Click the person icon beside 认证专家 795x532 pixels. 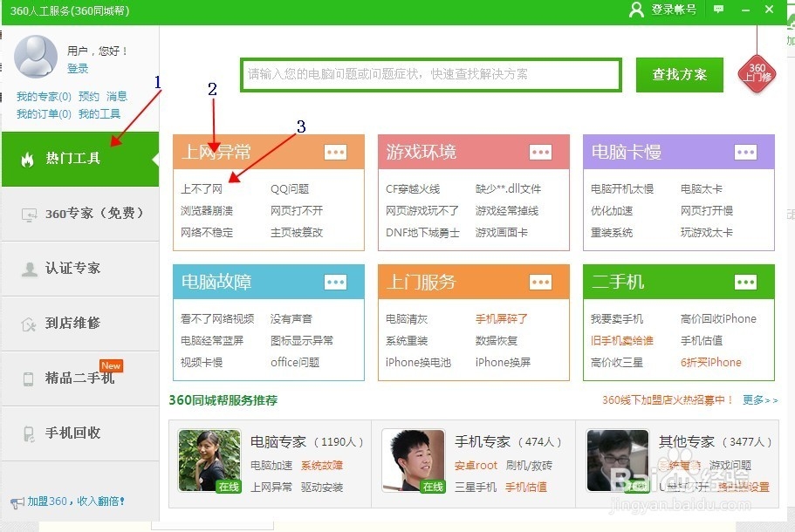[x=30, y=269]
